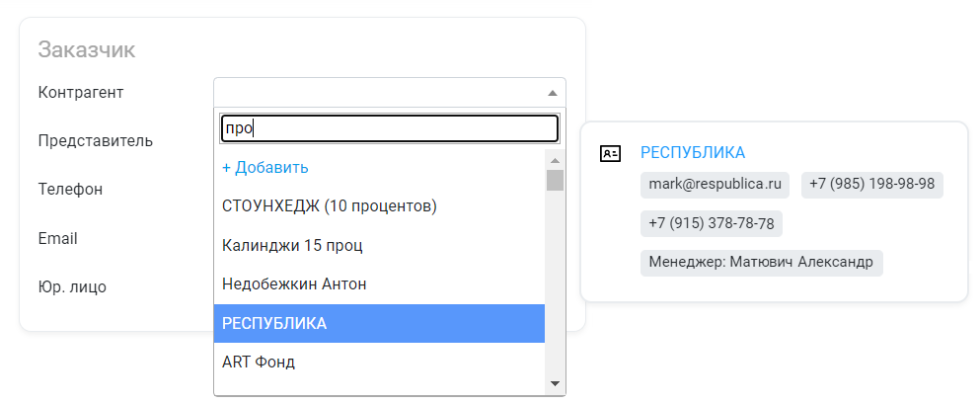Click the Представитель label
Image resolution: width=980 pixels, height=404 pixels.
[x=95, y=140]
